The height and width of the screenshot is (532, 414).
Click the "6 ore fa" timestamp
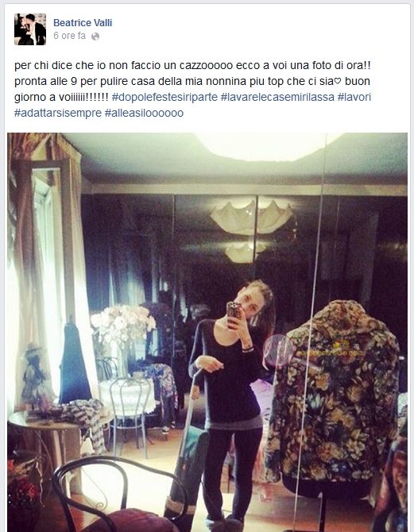click(x=69, y=36)
